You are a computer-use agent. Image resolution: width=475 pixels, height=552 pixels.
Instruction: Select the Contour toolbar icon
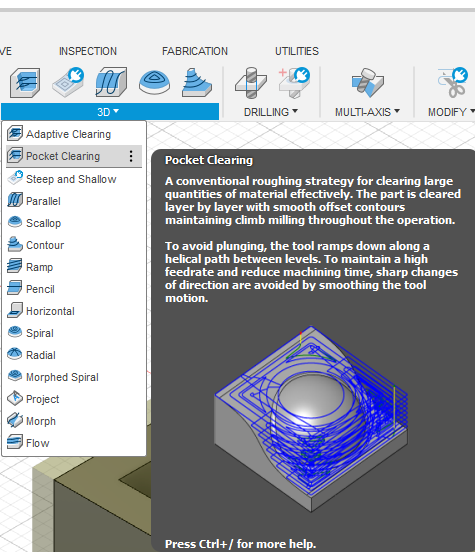[197, 82]
